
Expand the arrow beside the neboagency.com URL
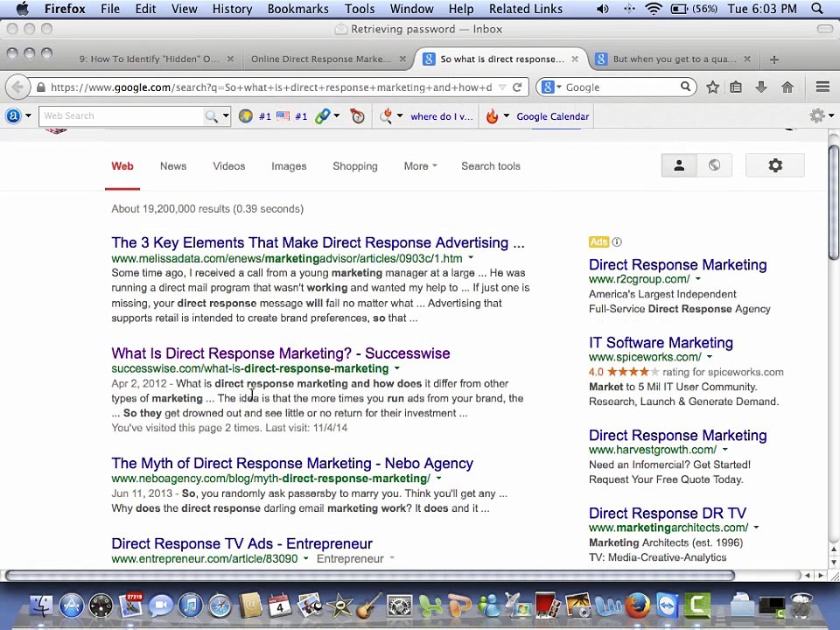(438, 479)
